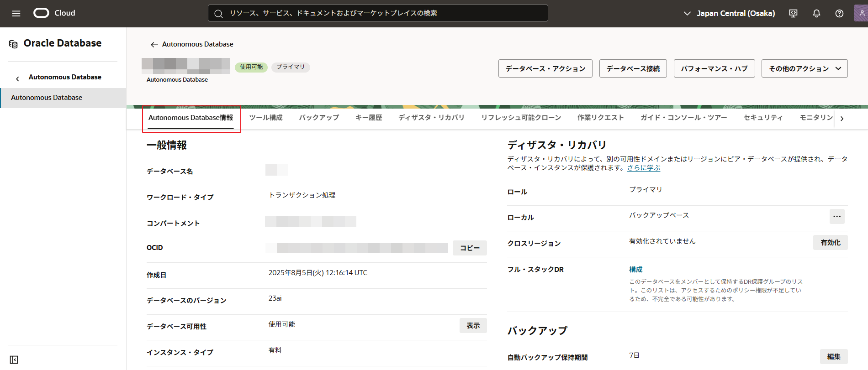This screenshot has height=370, width=868.
Task: Click the フル・スタックDR label
Action: coord(535,270)
